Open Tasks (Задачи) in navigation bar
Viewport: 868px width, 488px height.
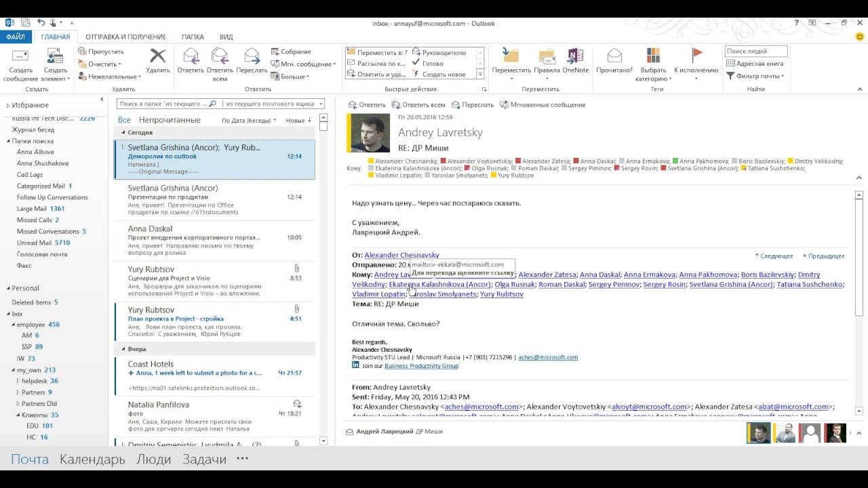204,459
